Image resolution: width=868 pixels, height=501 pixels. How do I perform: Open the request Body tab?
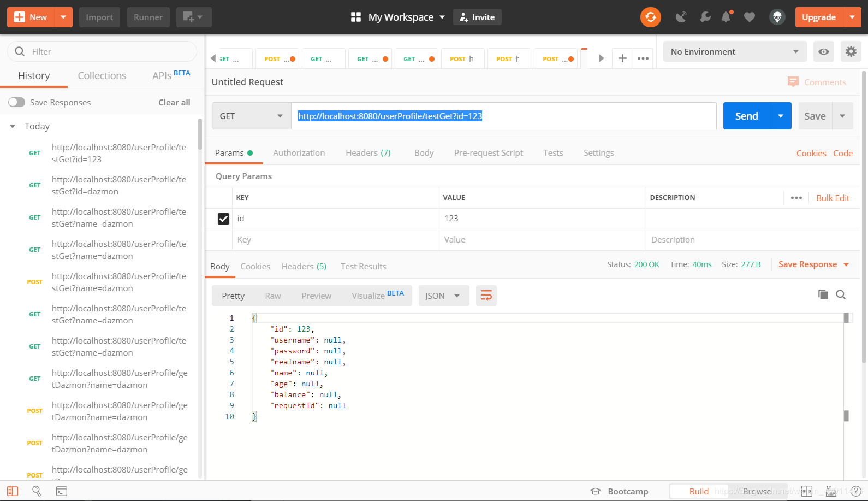click(424, 153)
